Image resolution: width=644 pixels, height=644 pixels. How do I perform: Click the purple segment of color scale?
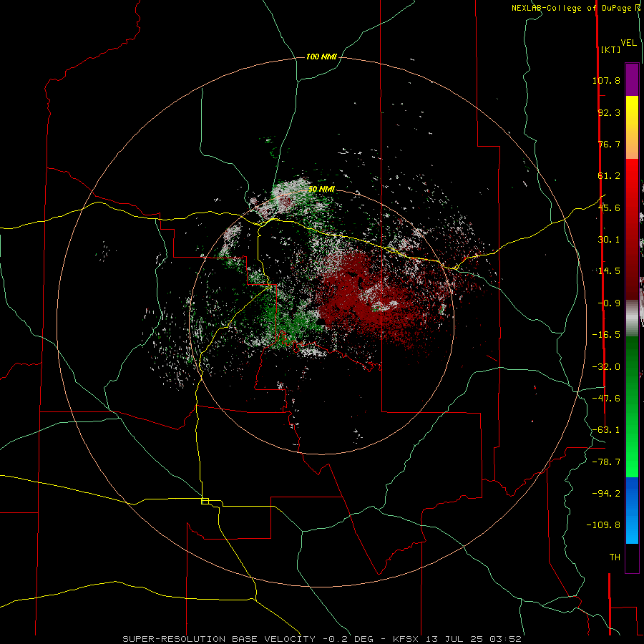pos(632,79)
